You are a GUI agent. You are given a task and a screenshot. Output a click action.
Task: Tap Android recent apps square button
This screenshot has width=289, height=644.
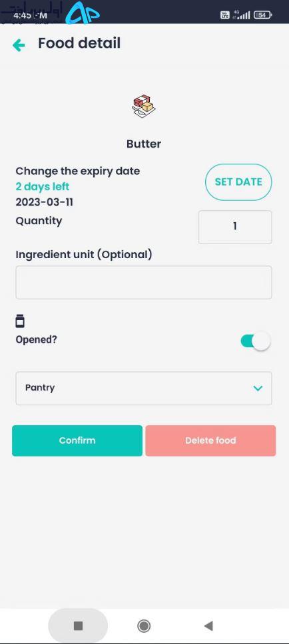click(78, 625)
